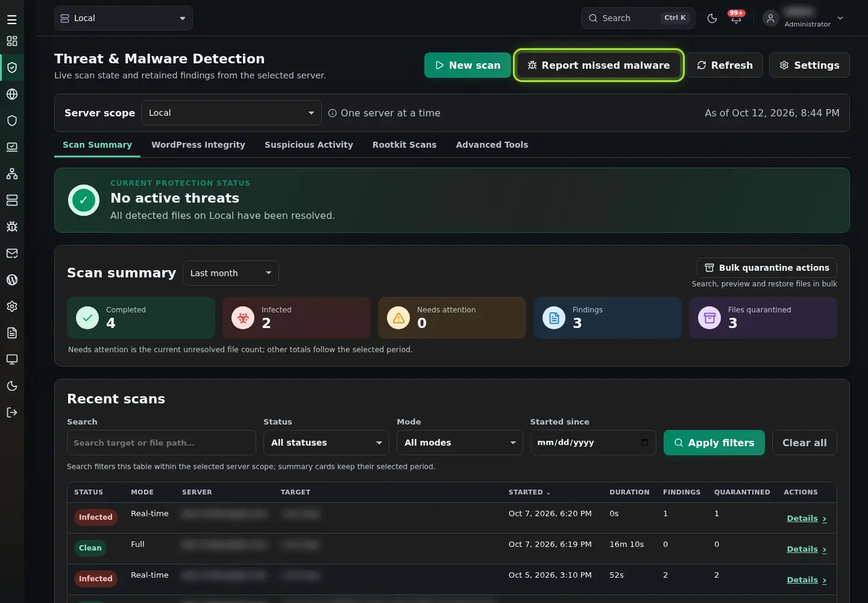The image size is (868, 603).
Task: Expand the Server scope Local dropdown
Action: point(231,113)
